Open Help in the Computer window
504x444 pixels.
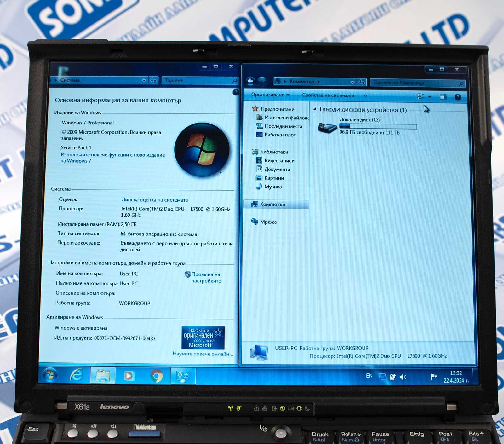click(x=458, y=97)
